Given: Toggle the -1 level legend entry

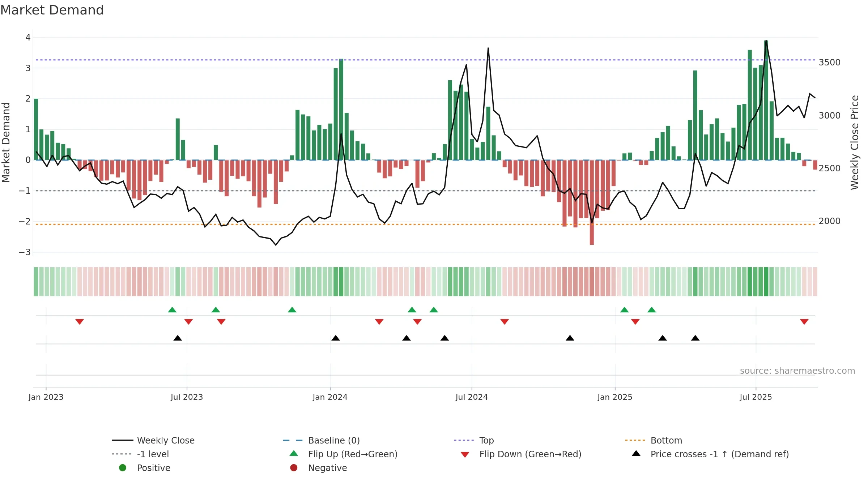Looking at the screenshot, I should 140,454.
